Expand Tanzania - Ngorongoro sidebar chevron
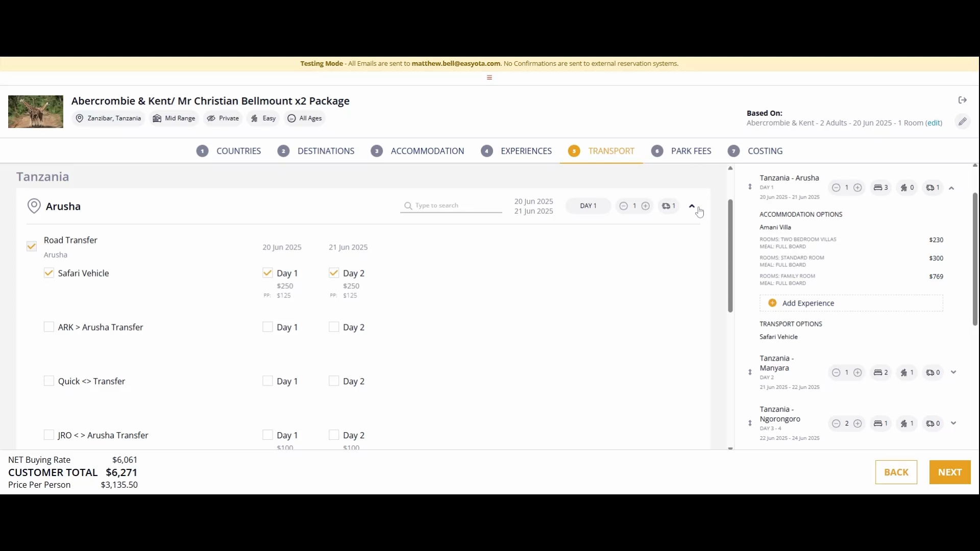This screenshot has width=980, height=551. click(953, 423)
